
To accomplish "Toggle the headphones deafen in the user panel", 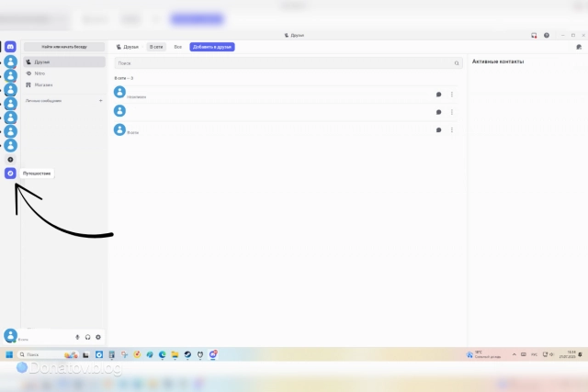I will click(x=88, y=337).
